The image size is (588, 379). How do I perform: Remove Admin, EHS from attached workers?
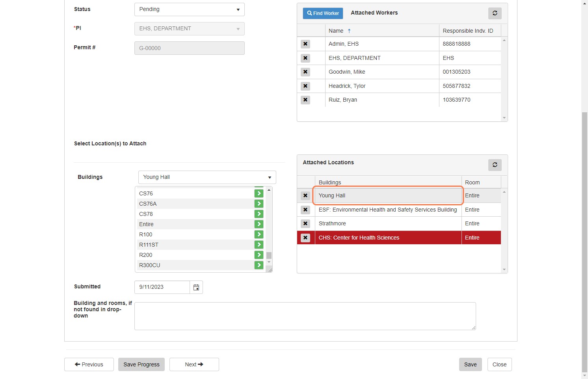(x=305, y=44)
